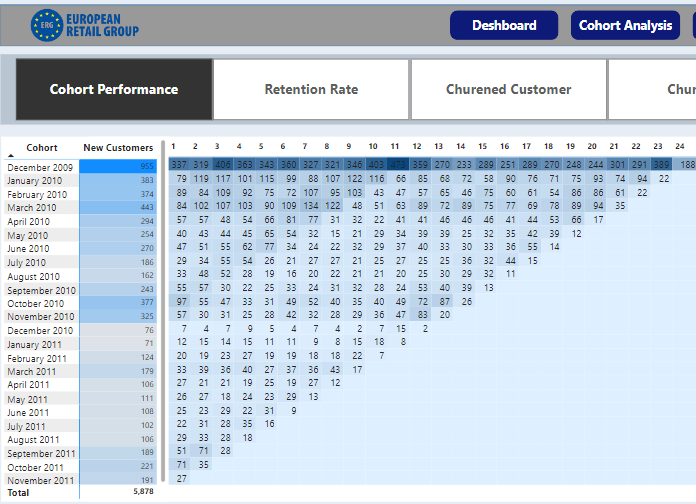Click the ascending sort arrow under Cohort
Screen dimensions: 696x504
click(x=10, y=156)
